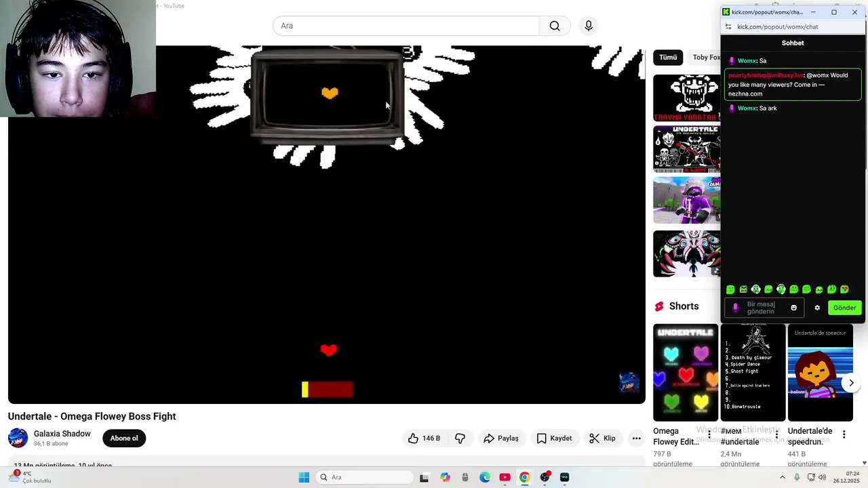Image resolution: width=868 pixels, height=488 pixels.
Task: Subscribe with the Abone ol button
Action: (x=124, y=439)
